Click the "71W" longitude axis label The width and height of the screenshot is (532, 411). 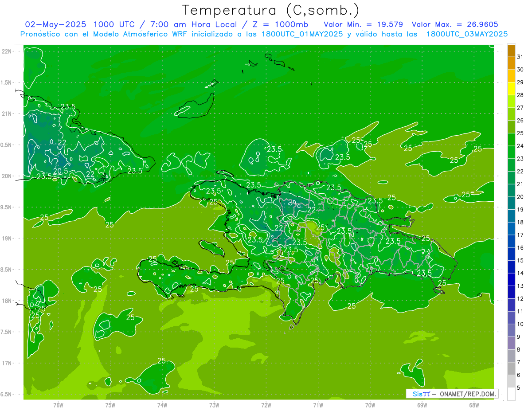pos(318,405)
